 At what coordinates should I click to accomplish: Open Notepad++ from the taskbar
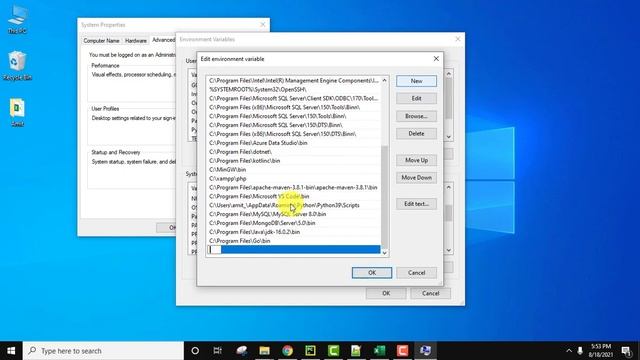356,351
